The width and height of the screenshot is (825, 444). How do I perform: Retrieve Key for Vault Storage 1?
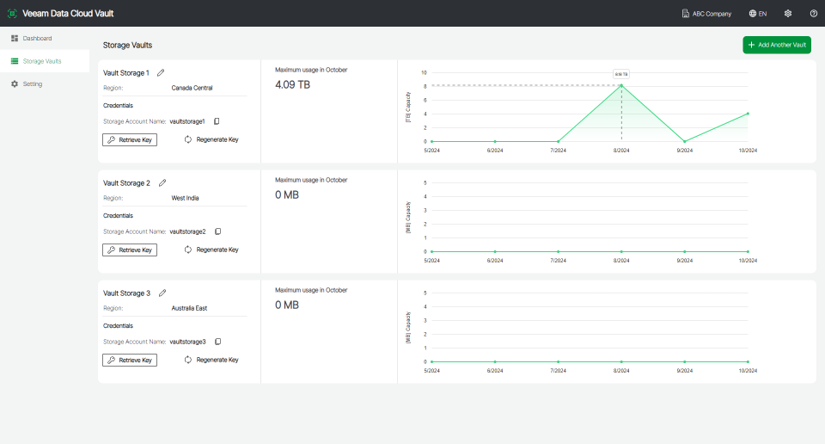130,140
